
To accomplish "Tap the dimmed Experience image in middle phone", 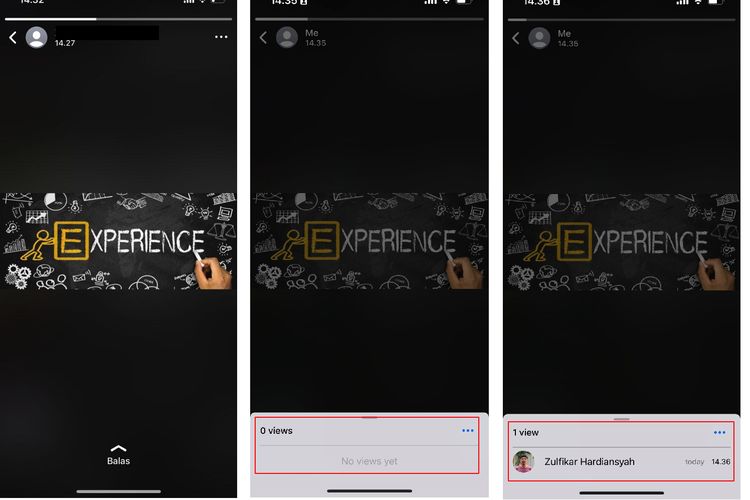I will (369, 241).
